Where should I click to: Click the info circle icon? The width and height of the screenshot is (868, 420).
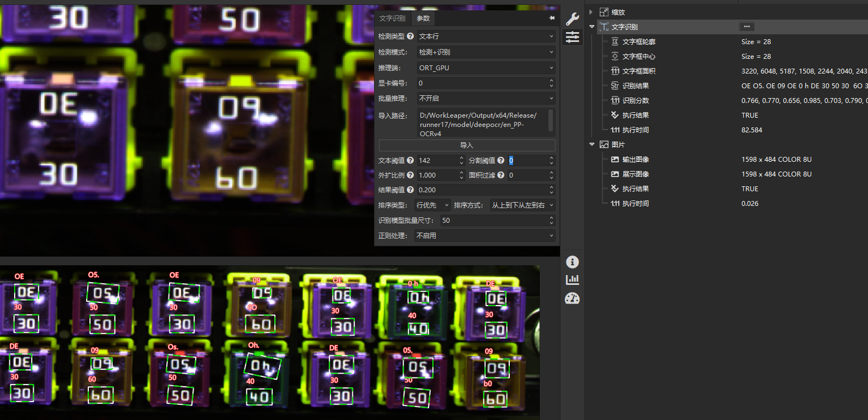(x=572, y=262)
